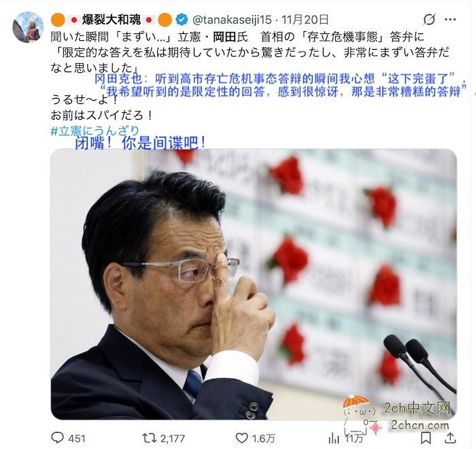Image resolution: width=476 pixels, height=449 pixels.
Task: Click the tweet's Japanese body text
Action: click(250, 52)
